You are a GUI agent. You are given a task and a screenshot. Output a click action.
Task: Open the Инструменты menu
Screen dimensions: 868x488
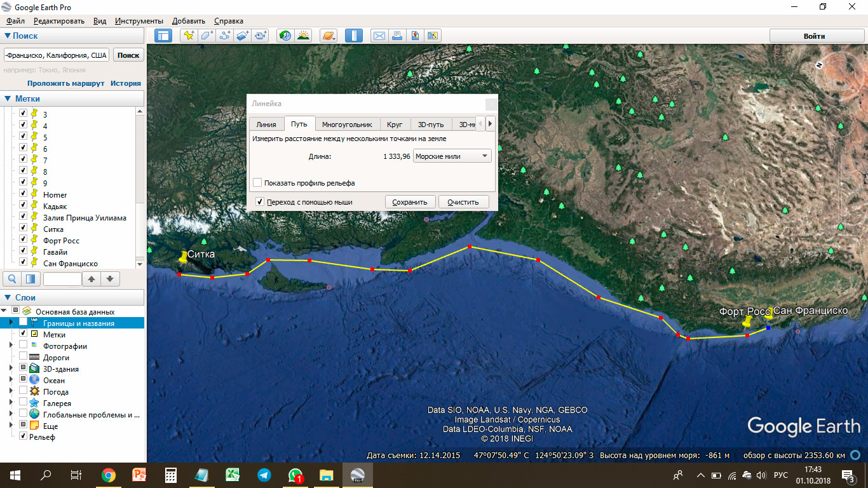(x=139, y=21)
